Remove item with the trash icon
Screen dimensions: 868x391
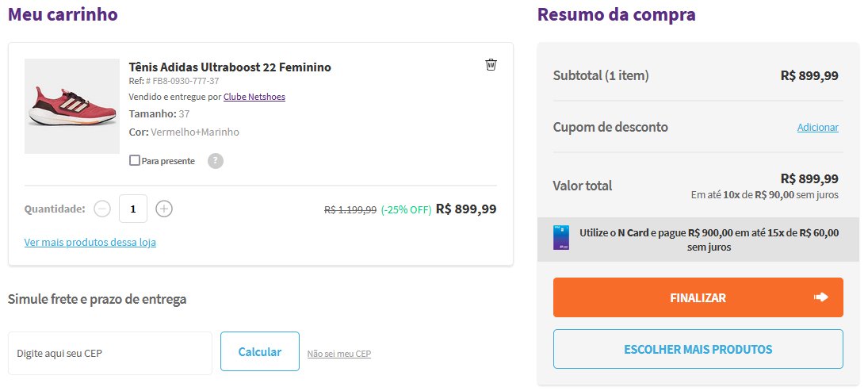(491, 65)
